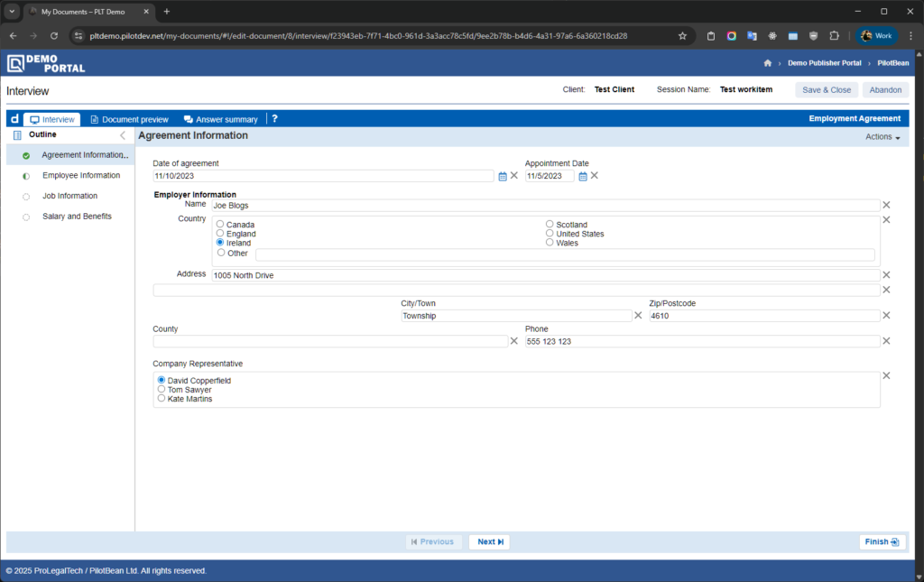
Task: Choose United States country option
Action: point(550,234)
